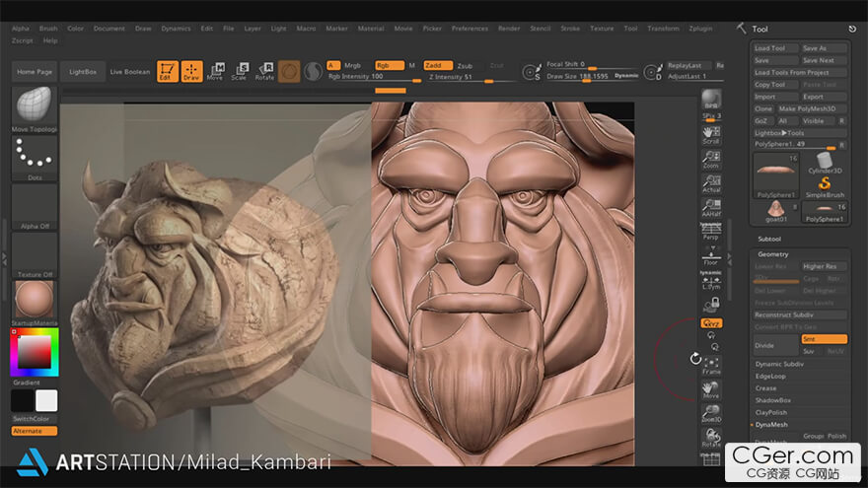This screenshot has height=488, width=868.
Task: Choose the Rotate transform tool
Action: coord(264,71)
